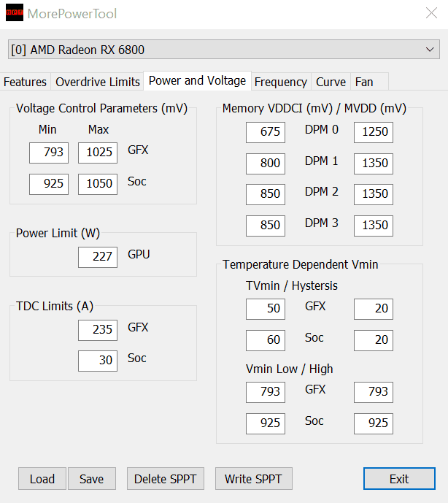Focus the TDC Limits GFX field showing 235
The height and width of the screenshot is (503, 448).
click(x=98, y=330)
